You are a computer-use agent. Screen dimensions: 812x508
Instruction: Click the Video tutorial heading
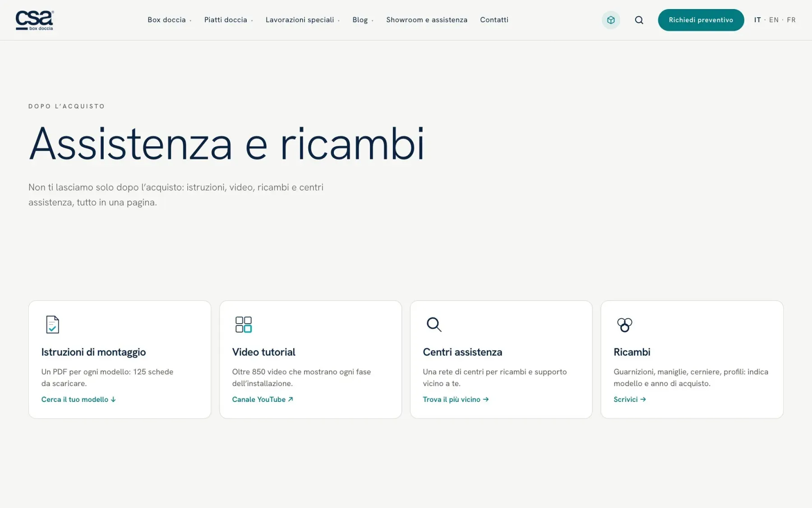pyautogui.click(x=263, y=352)
